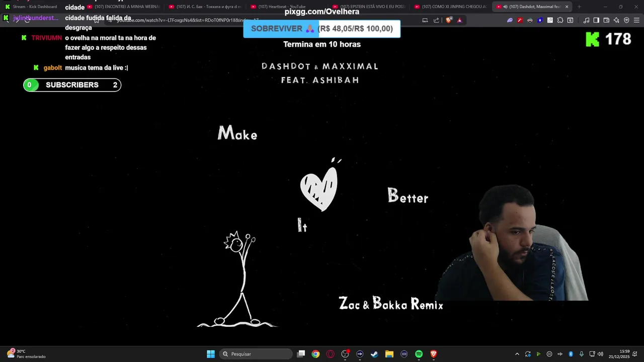Expand the system tray hidden icons chevron
The image size is (644, 362).
tap(517, 354)
